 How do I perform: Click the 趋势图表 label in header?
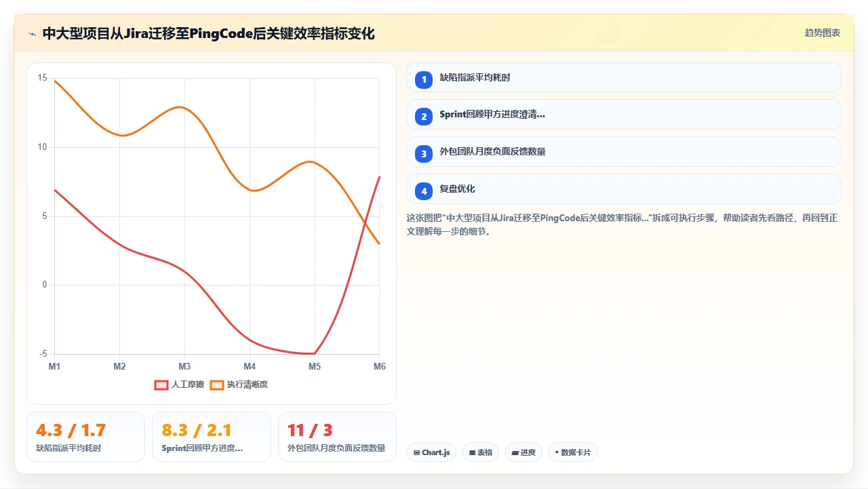click(823, 33)
